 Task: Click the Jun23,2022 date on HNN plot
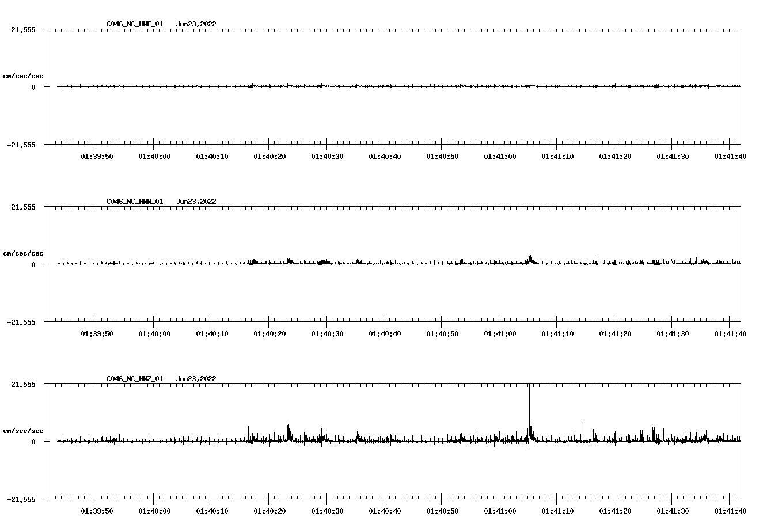[x=196, y=202]
